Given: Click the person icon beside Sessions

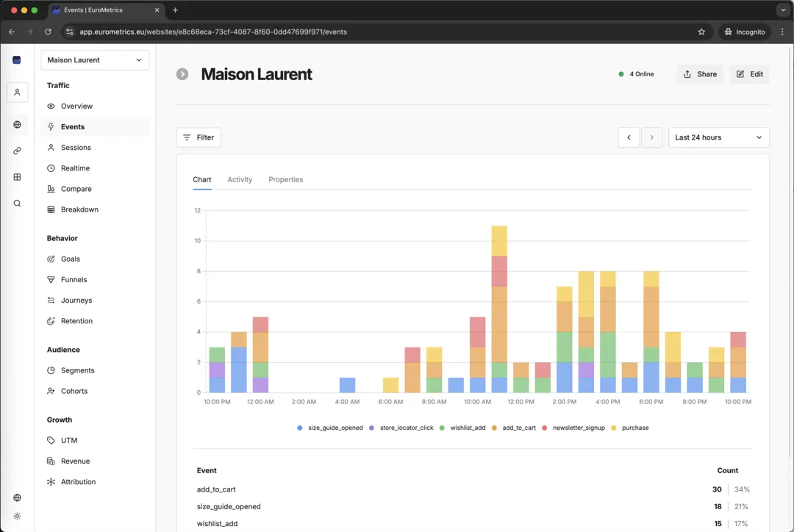Looking at the screenshot, I should tap(51, 148).
